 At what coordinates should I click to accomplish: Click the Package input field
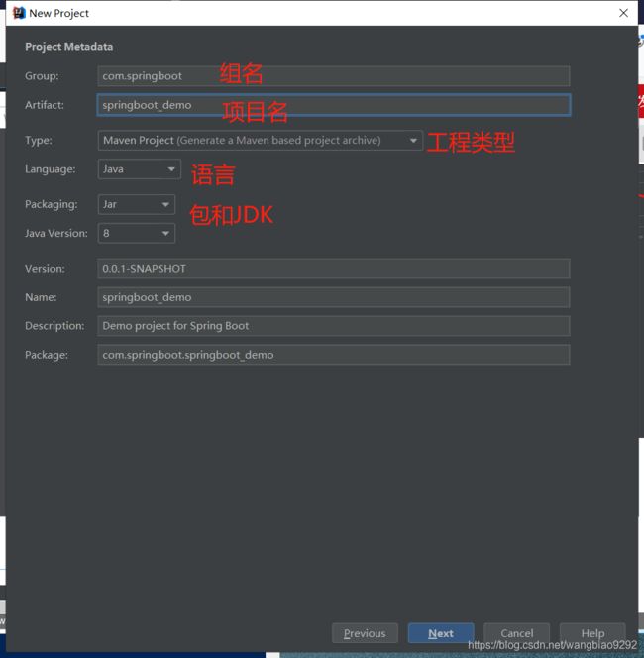[334, 355]
